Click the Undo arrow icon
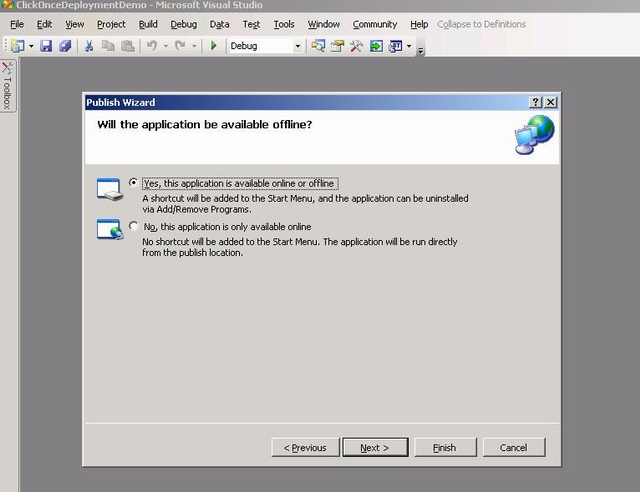This screenshot has width=640, height=492. click(152, 46)
